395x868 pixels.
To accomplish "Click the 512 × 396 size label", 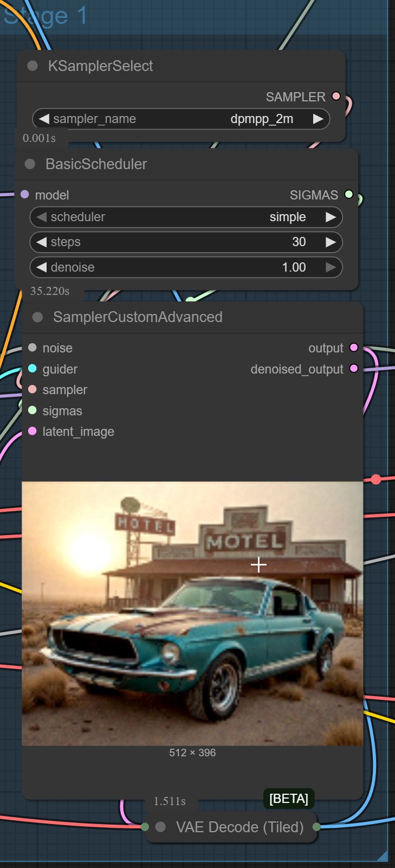I will (192, 753).
